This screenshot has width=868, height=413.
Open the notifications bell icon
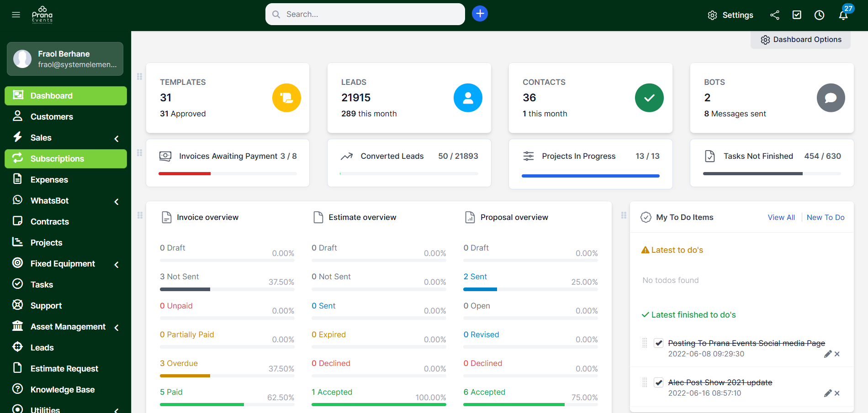(843, 15)
